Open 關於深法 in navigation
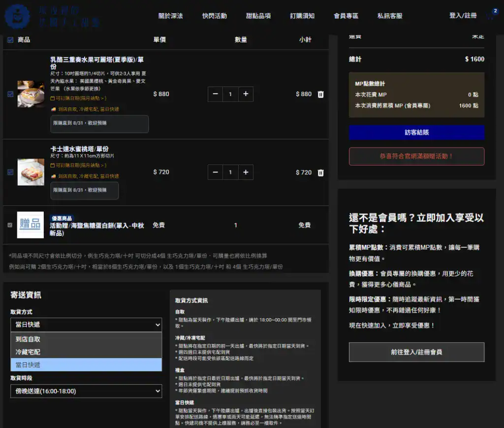Image resolution: width=504 pixels, height=428 pixels. [x=170, y=16]
